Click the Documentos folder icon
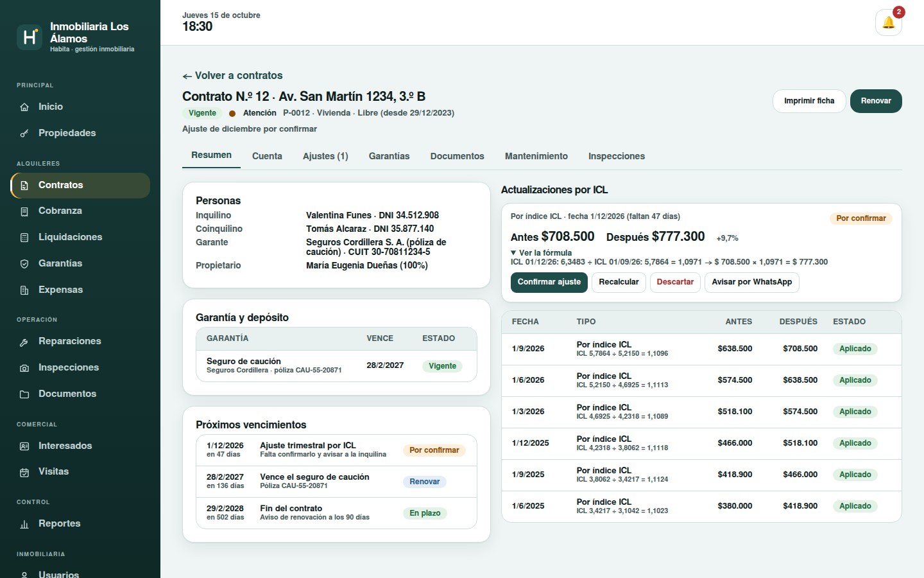 click(x=24, y=394)
